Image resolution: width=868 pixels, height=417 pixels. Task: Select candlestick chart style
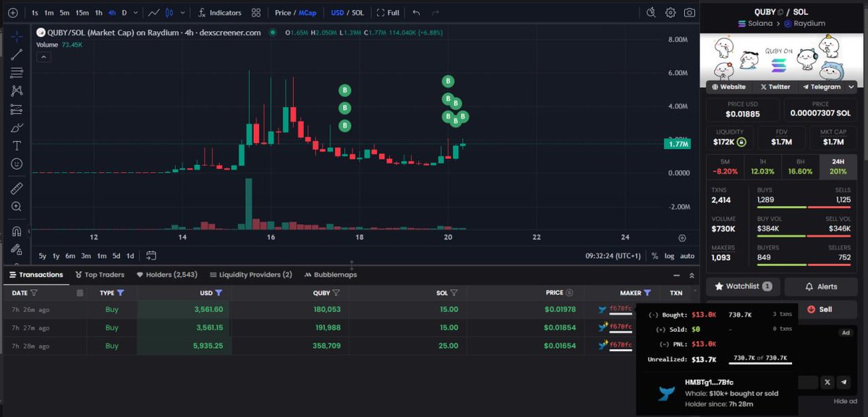coord(170,13)
